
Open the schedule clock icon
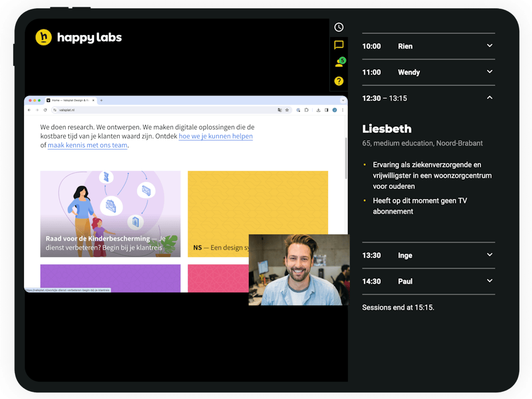click(339, 27)
